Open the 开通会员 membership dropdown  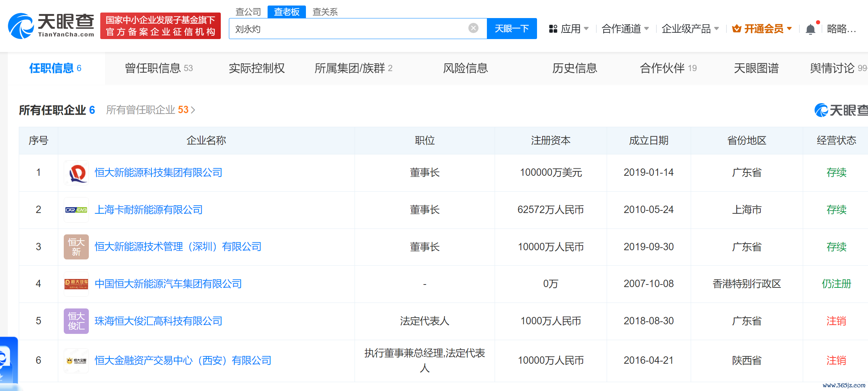[762, 29]
